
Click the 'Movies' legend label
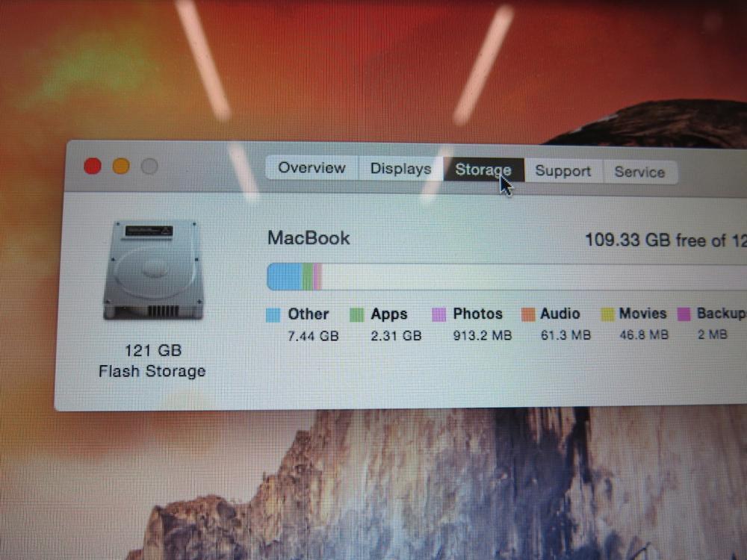(x=642, y=314)
